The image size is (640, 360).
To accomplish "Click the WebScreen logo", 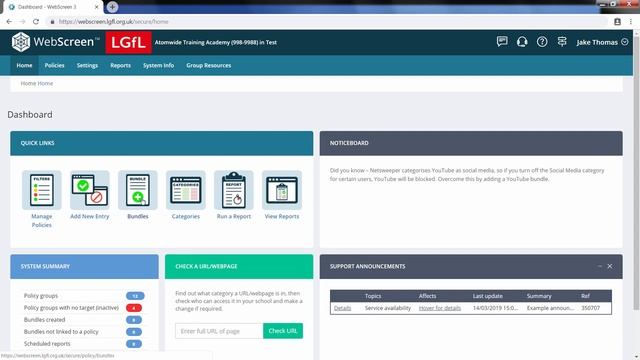I will point(56,42).
